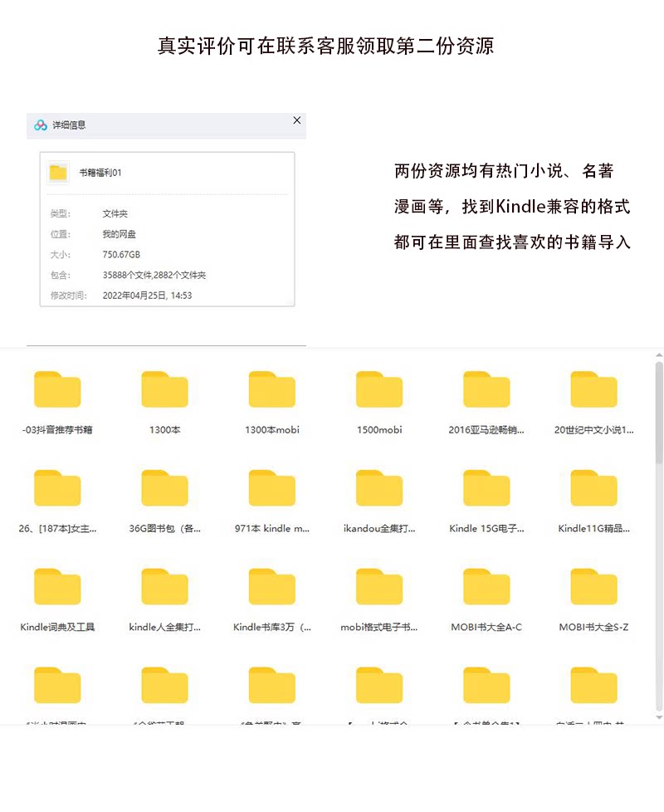Select the 书籍福利01 folder name text
664x812 pixels.
100,173
